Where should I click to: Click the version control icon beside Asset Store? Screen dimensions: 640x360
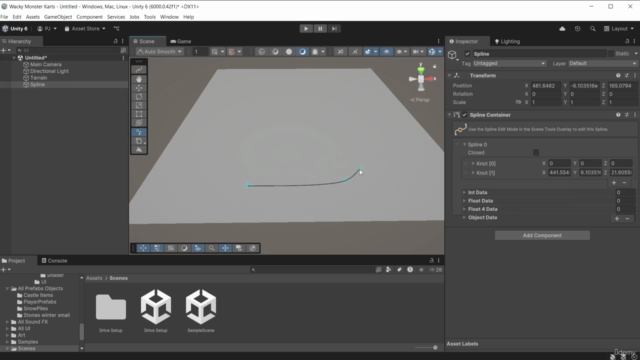tap(117, 29)
